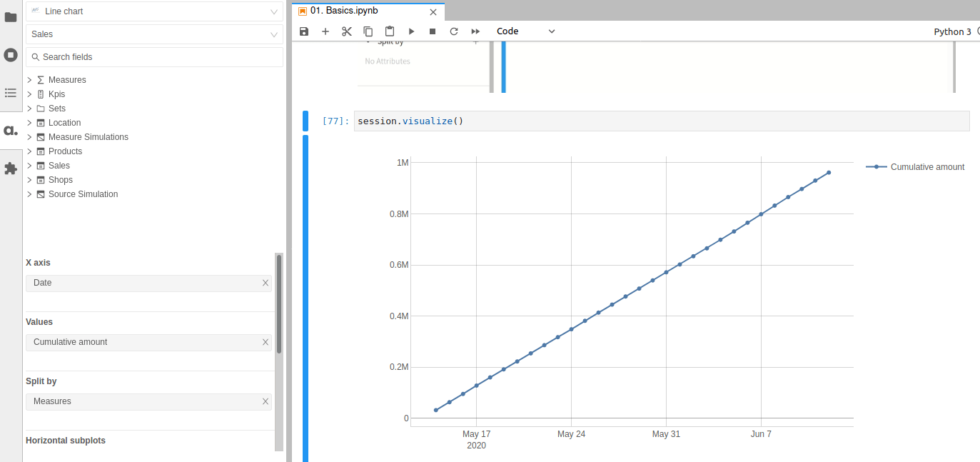Expand the Measures tree node

click(x=29, y=80)
